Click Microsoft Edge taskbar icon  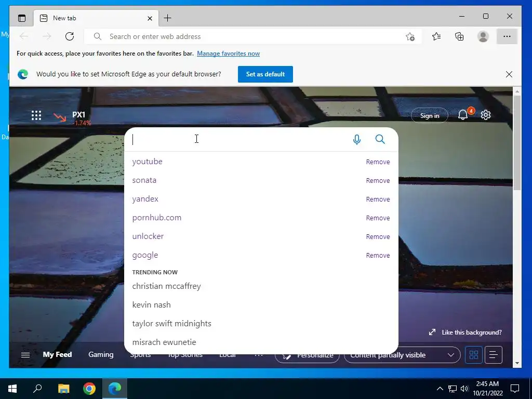(x=115, y=389)
